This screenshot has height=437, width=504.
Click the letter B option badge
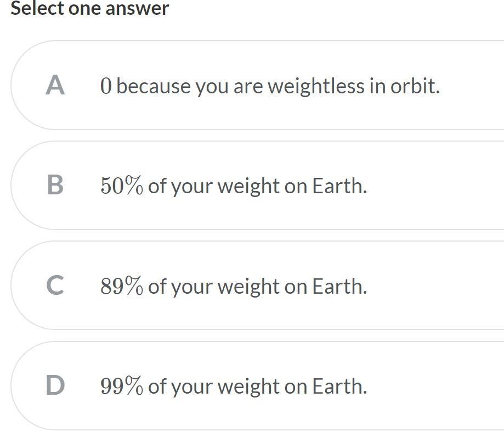click(x=55, y=186)
